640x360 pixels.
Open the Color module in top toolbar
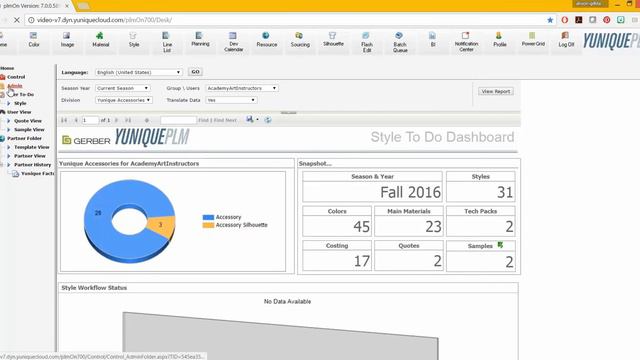(x=34, y=40)
